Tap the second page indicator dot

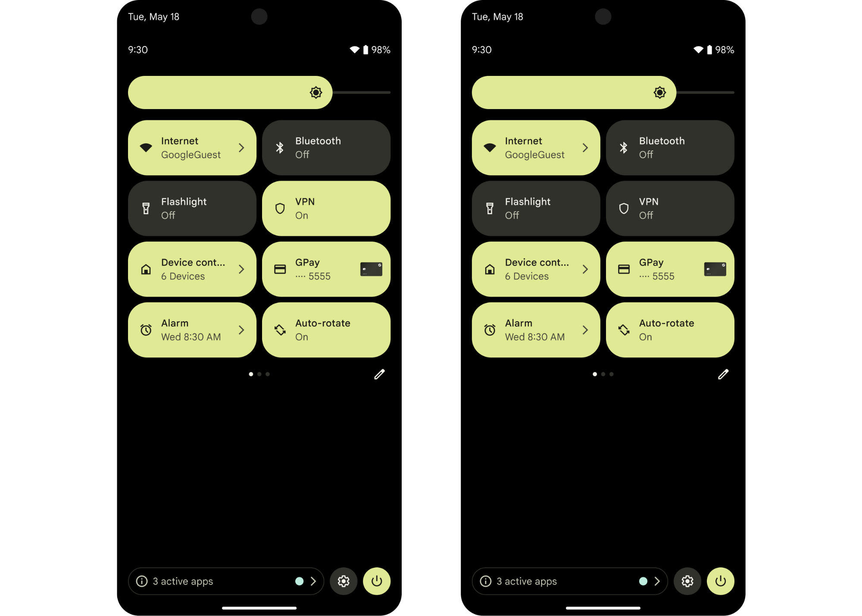point(259,374)
